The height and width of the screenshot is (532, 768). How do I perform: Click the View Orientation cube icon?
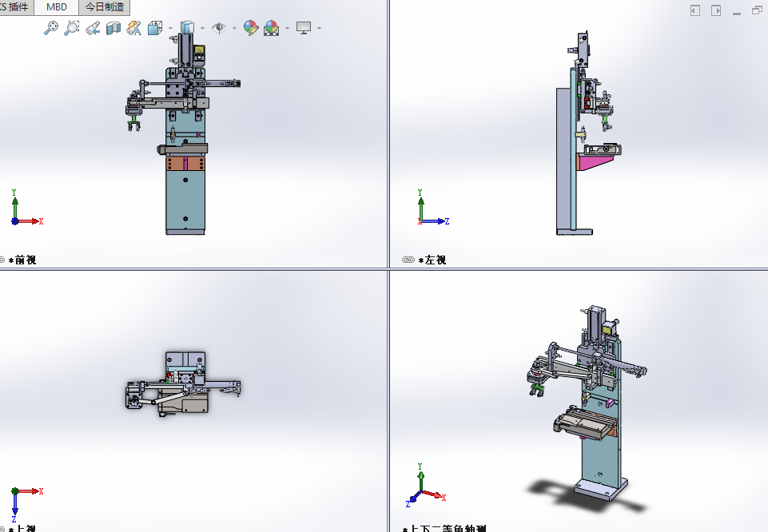pos(155,28)
